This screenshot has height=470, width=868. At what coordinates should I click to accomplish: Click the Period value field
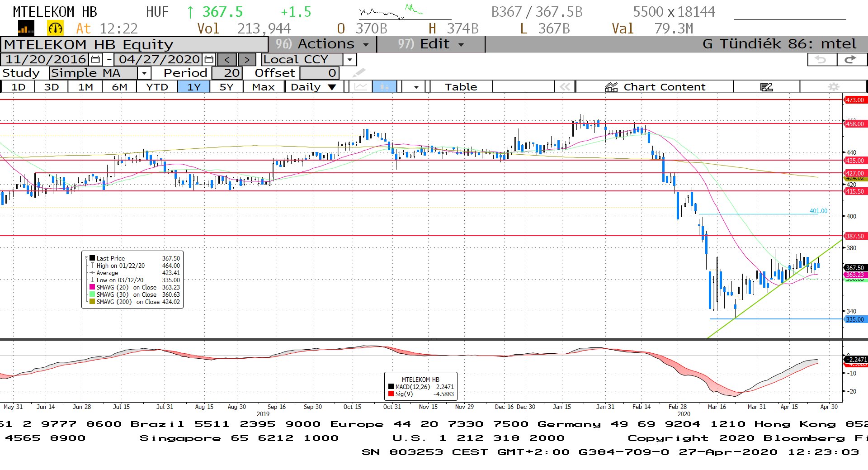click(x=227, y=73)
